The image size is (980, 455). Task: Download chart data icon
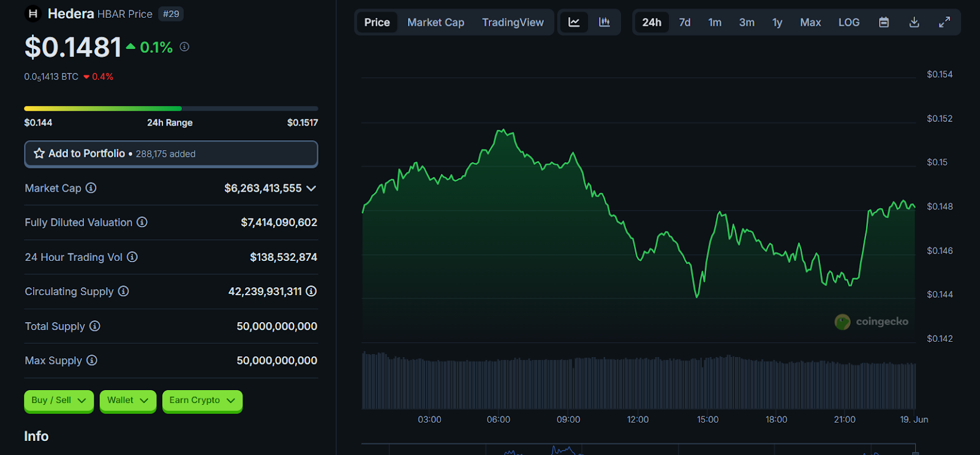point(914,23)
